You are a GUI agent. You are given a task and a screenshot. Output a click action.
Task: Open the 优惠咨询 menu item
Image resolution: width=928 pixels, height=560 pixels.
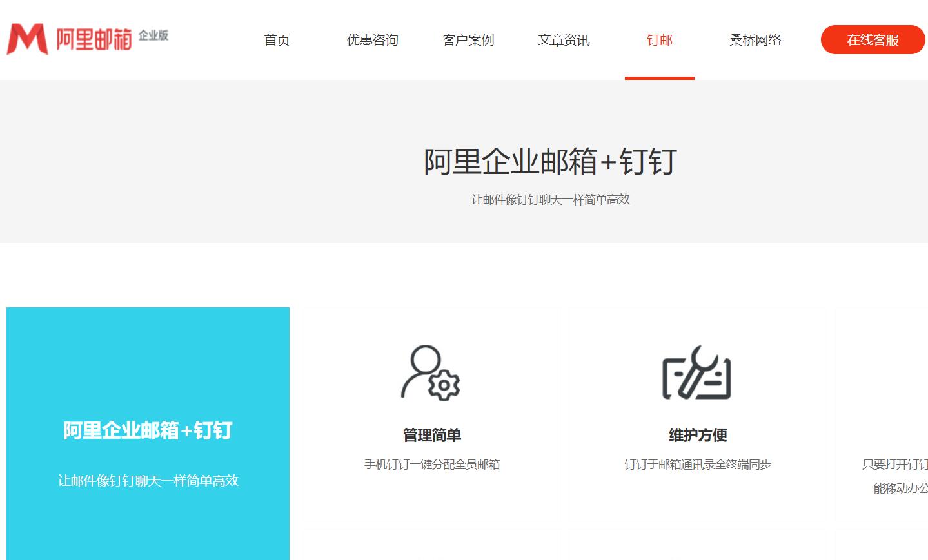pos(372,40)
